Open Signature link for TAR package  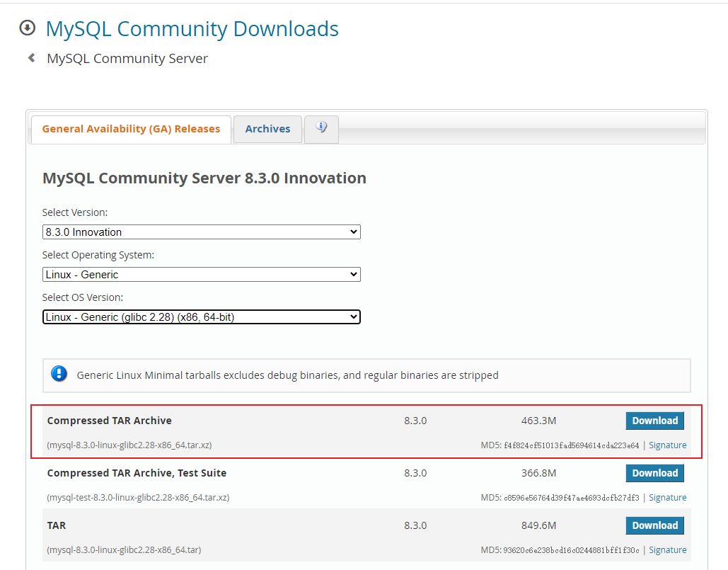point(668,550)
